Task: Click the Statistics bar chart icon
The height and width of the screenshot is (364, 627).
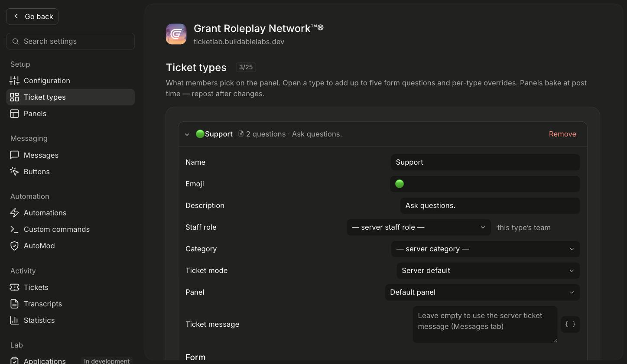Action: pyautogui.click(x=14, y=320)
